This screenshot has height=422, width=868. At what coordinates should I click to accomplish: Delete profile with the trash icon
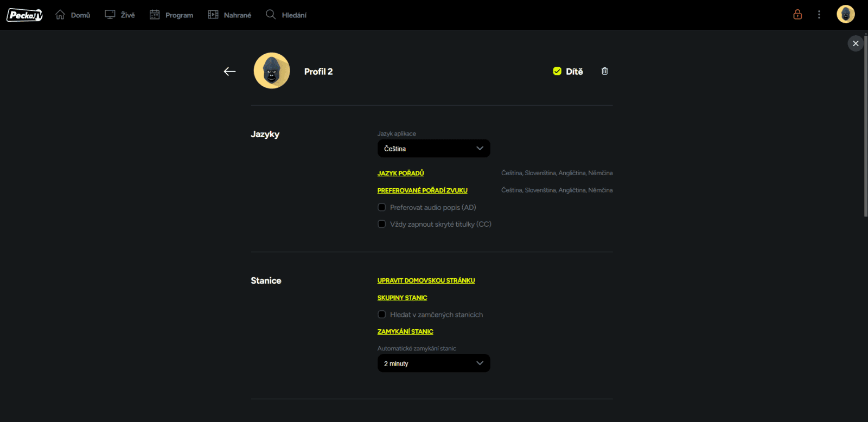pos(605,71)
